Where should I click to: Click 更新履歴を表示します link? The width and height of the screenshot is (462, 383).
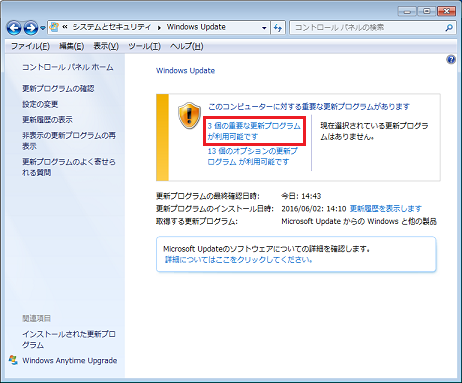coord(386,209)
